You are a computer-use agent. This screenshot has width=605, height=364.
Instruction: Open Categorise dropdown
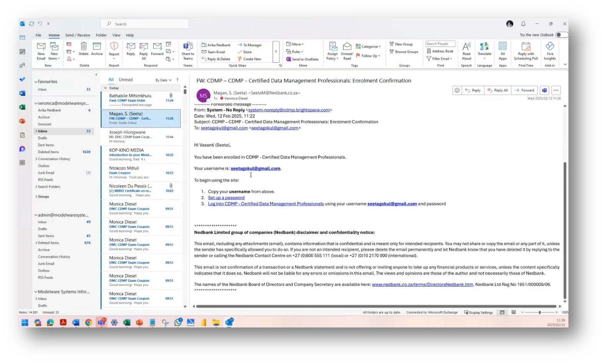[x=368, y=47]
